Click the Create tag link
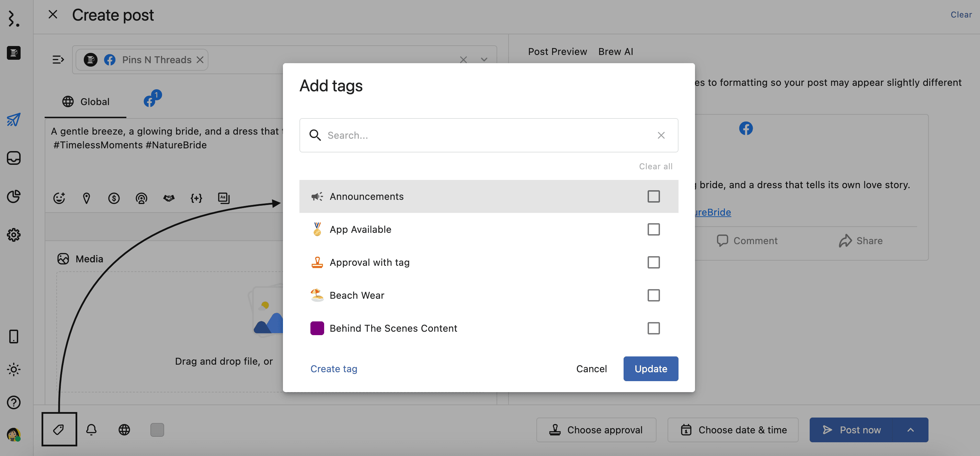Screen dimensions: 980x456 [x=334, y=368]
